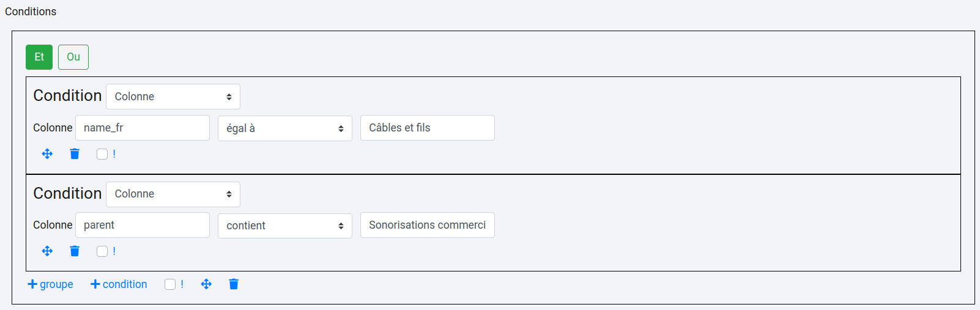The width and height of the screenshot is (980, 310).
Task: Add a new condition with "+ condition"
Action: (x=119, y=284)
